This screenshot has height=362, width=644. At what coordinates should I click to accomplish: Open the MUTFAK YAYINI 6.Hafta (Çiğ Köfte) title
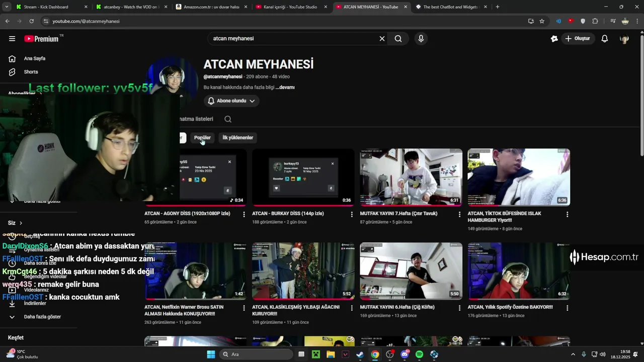[x=397, y=307]
